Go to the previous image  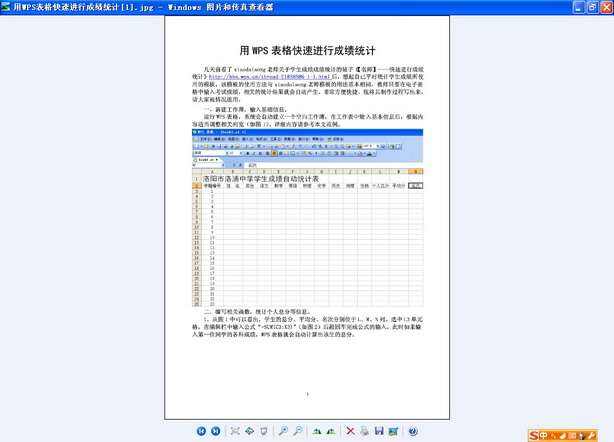201,431
